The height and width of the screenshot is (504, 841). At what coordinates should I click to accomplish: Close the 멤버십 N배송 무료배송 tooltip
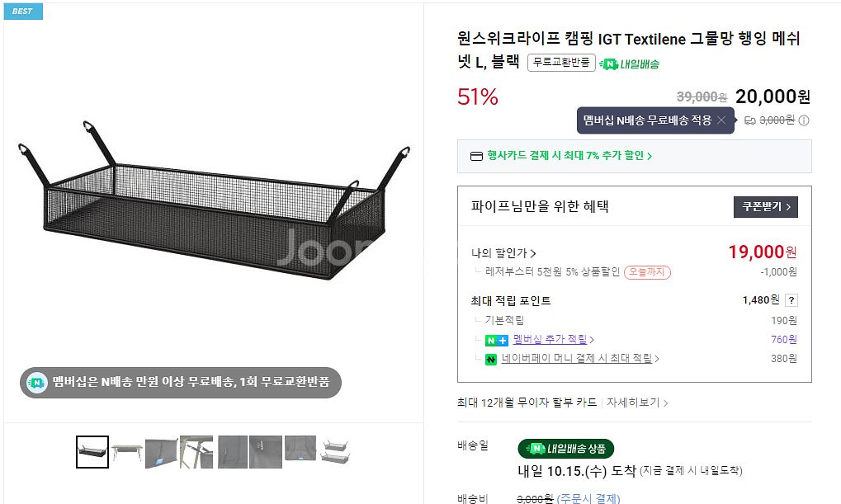(x=721, y=120)
